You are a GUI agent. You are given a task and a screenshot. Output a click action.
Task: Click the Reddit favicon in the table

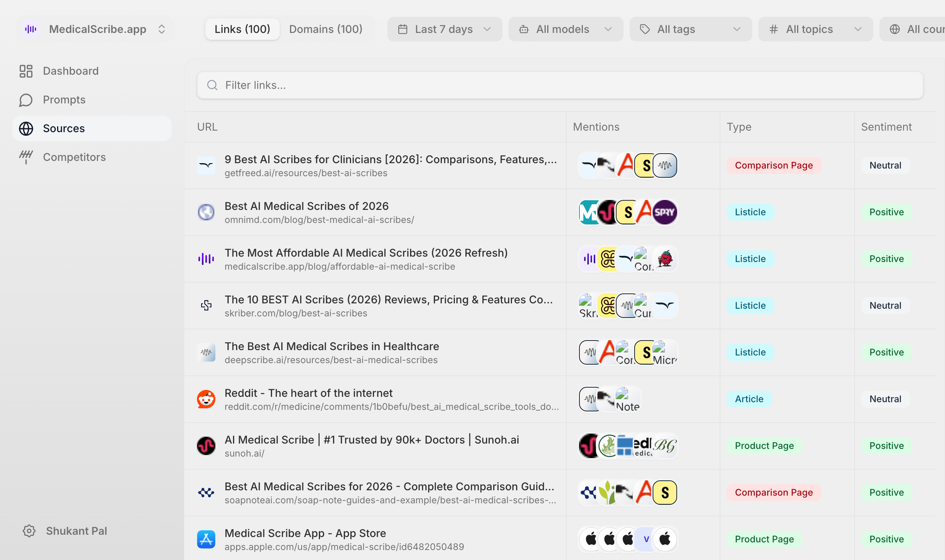(x=206, y=399)
